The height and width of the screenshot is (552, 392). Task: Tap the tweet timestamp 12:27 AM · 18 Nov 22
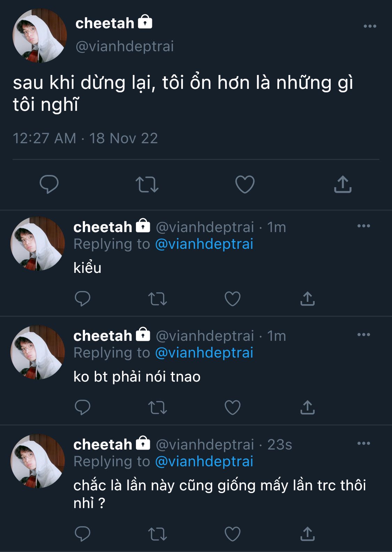tap(85, 138)
